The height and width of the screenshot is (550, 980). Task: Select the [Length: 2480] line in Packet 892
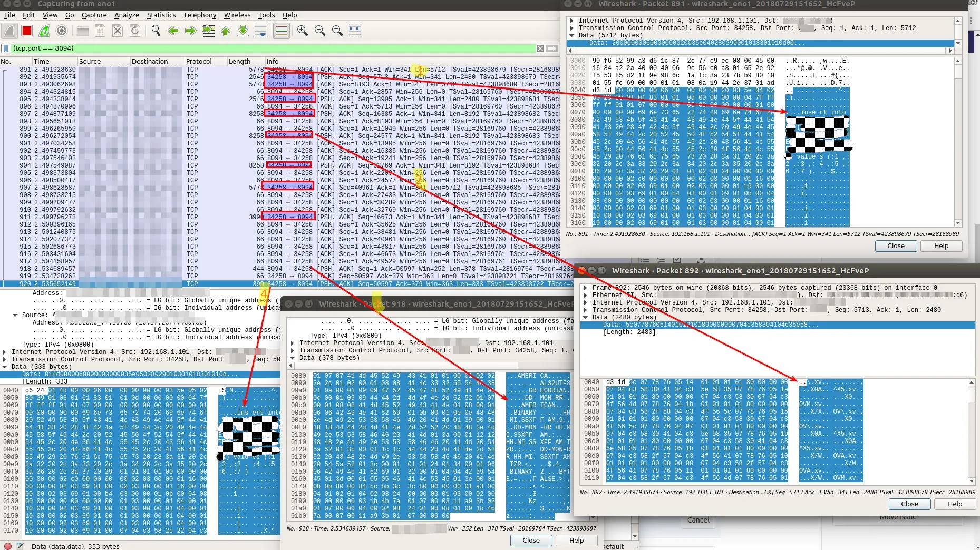[x=629, y=332]
